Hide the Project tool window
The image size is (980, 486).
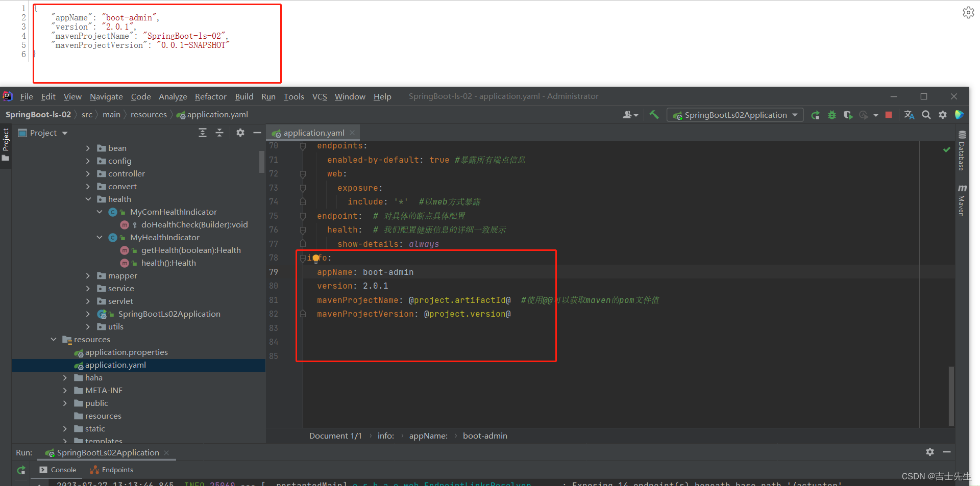pyautogui.click(x=257, y=133)
